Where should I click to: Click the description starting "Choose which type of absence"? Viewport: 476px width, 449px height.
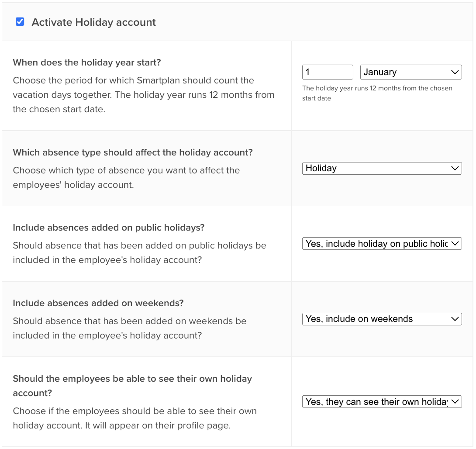point(126,177)
